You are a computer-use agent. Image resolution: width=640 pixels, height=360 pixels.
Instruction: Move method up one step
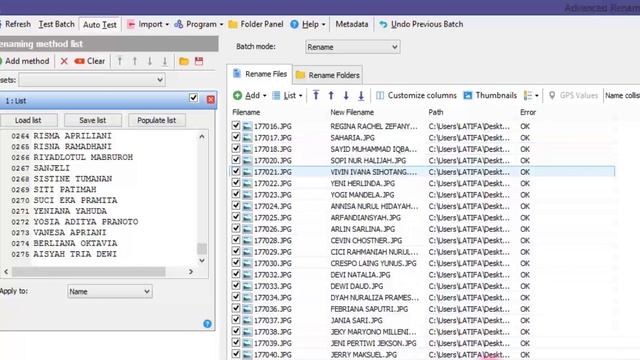pos(135,61)
